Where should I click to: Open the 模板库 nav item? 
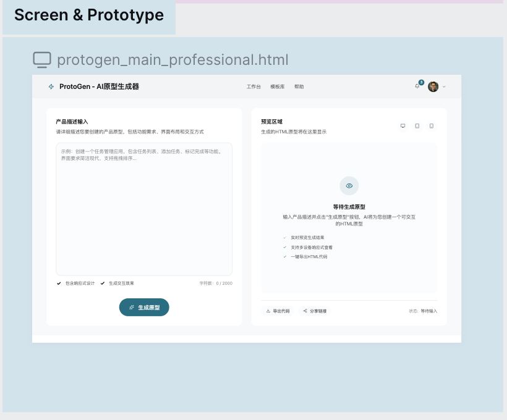278,87
